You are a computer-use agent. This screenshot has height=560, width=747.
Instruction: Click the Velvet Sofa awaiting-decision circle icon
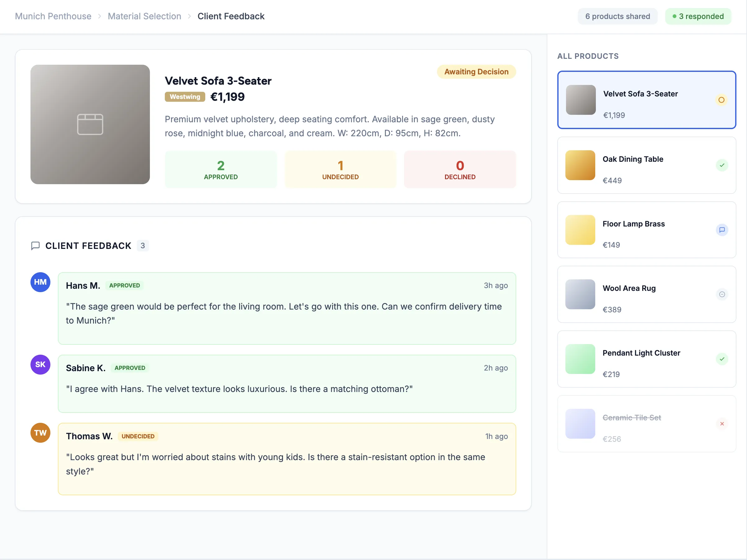pos(721,100)
